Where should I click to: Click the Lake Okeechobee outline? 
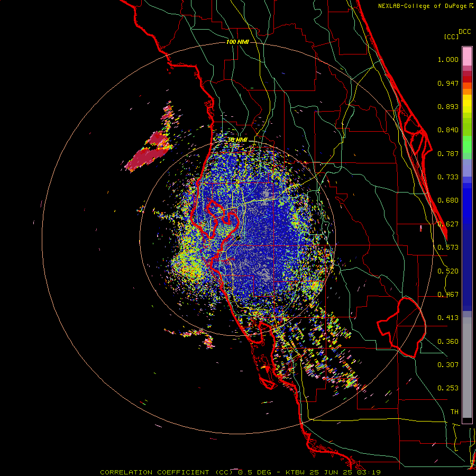pyautogui.click(x=401, y=327)
